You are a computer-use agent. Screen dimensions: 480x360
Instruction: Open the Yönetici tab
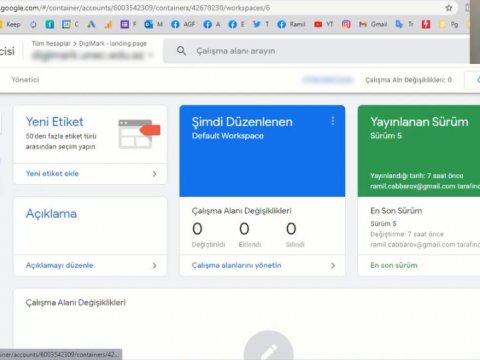pos(25,80)
